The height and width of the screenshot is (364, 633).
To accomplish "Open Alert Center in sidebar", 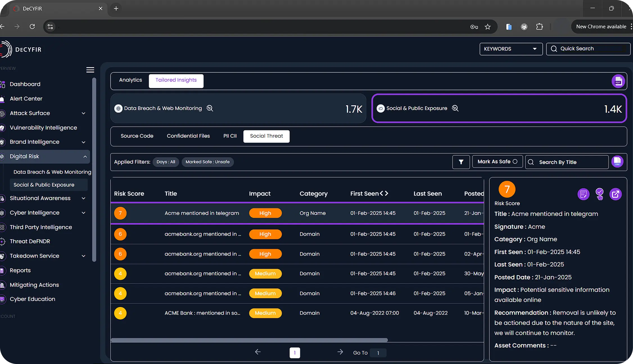I will point(26,99).
